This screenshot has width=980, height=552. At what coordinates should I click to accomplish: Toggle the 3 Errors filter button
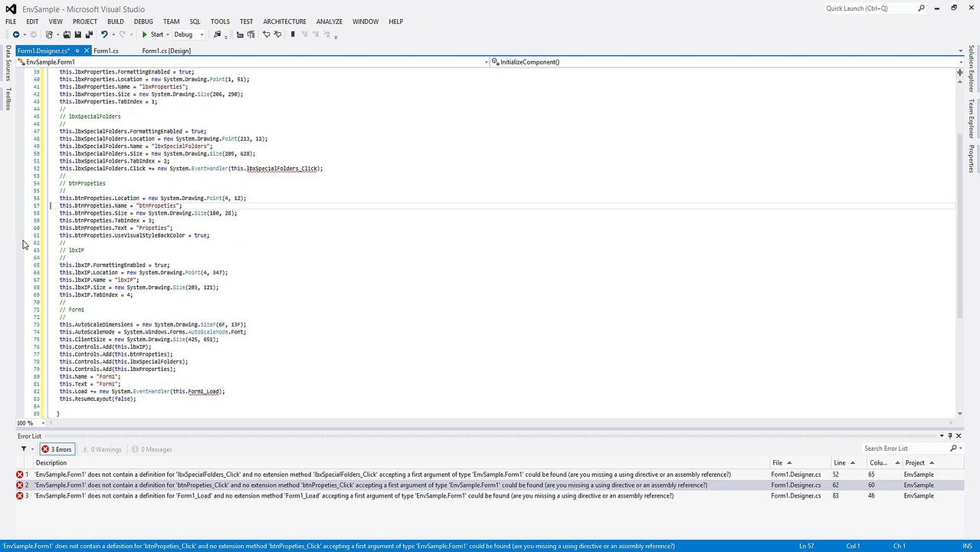57,449
